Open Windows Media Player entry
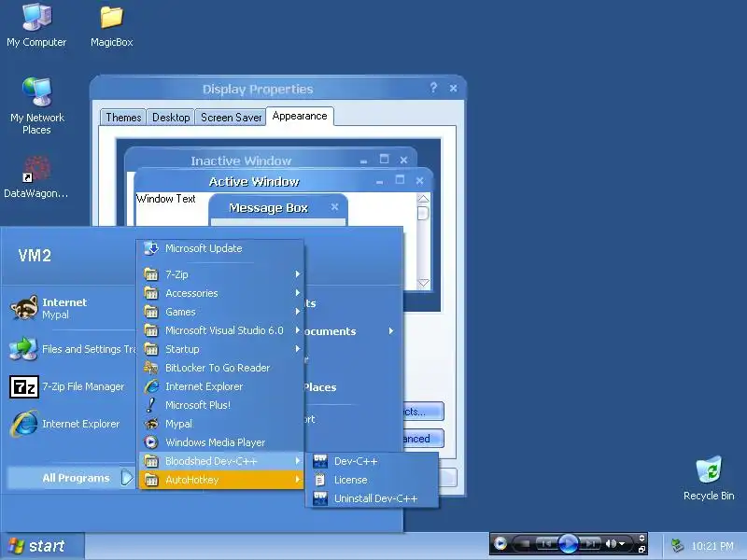Screen dimensions: 747x560 pyautogui.click(x=221, y=441)
